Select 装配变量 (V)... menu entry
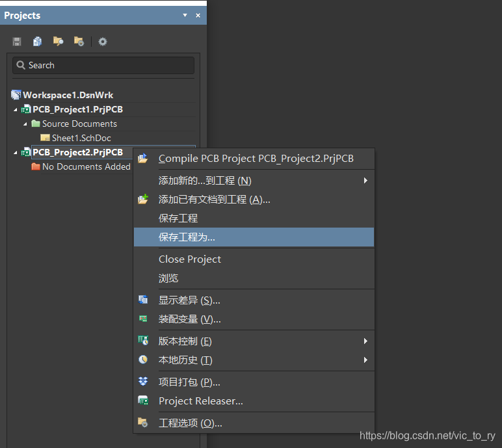The width and height of the screenshot is (502, 448). pos(254,319)
